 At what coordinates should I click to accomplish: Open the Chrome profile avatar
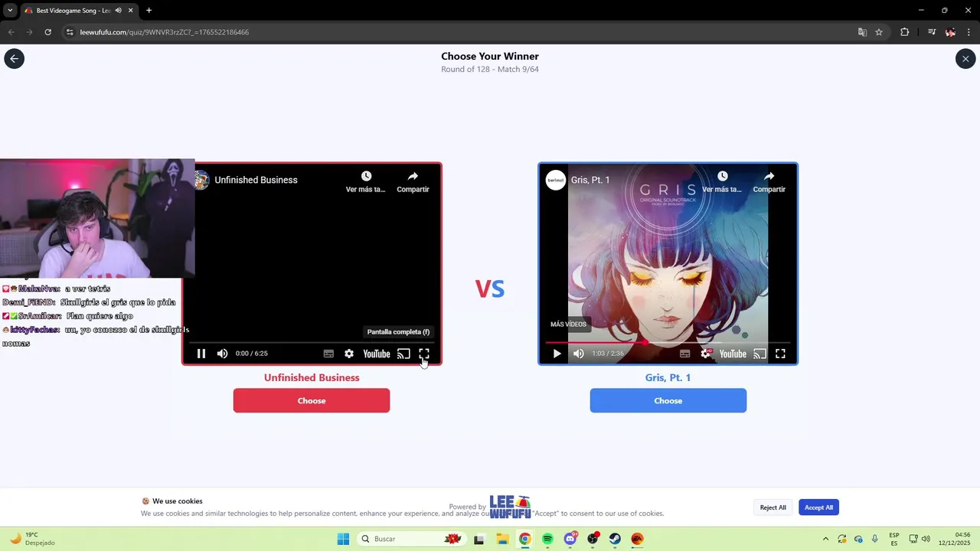950,32
